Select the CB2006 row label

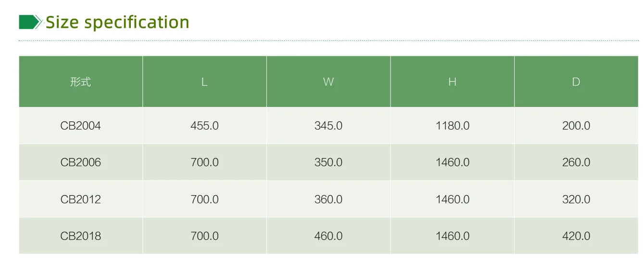click(x=80, y=162)
